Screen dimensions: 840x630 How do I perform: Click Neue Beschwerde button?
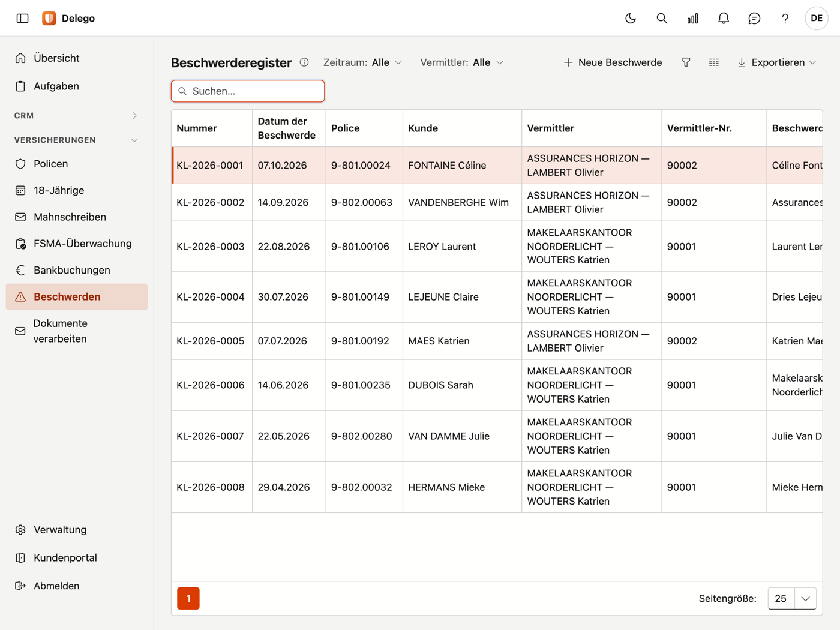point(613,62)
